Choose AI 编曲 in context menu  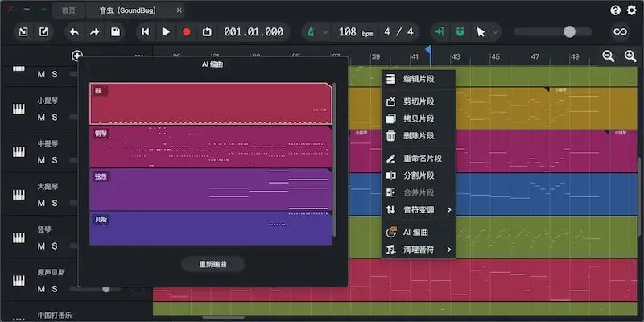pyautogui.click(x=419, y=232)
